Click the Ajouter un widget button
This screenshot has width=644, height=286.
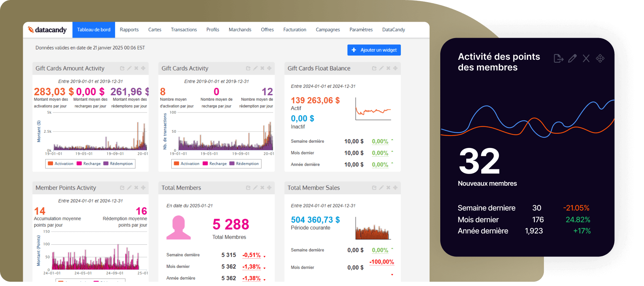374,50
